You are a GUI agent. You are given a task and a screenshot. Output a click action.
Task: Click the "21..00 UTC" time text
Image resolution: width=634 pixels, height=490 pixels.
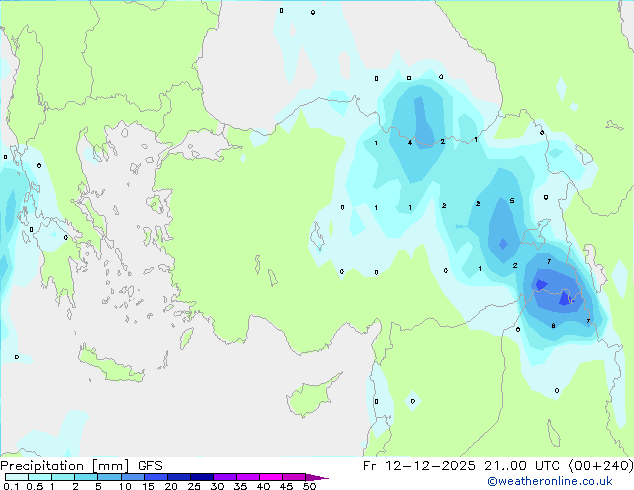pos(524,466)
